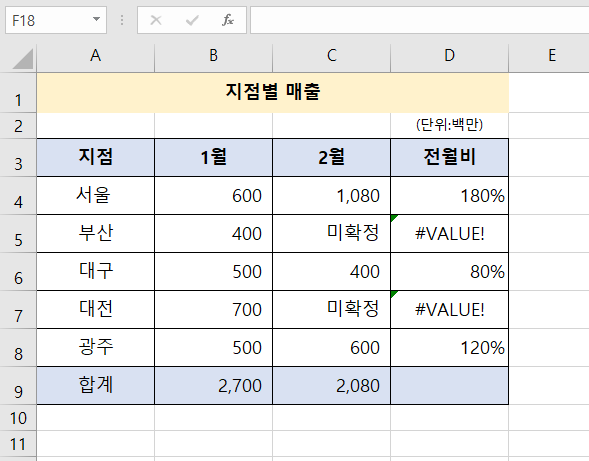
Task: Select row 11 header
Action: tap(18, 444)
